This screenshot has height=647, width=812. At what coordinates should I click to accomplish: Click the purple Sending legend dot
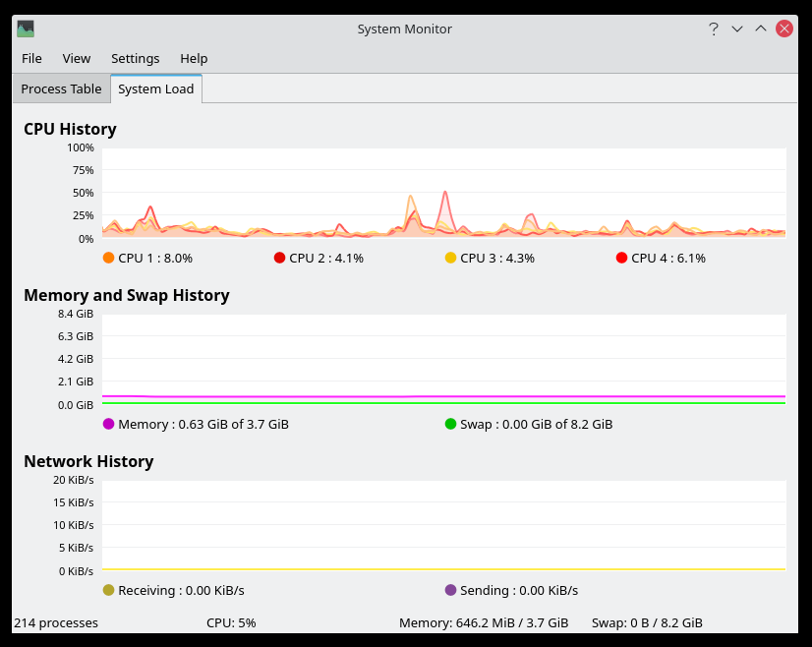[x=450, y=590]
